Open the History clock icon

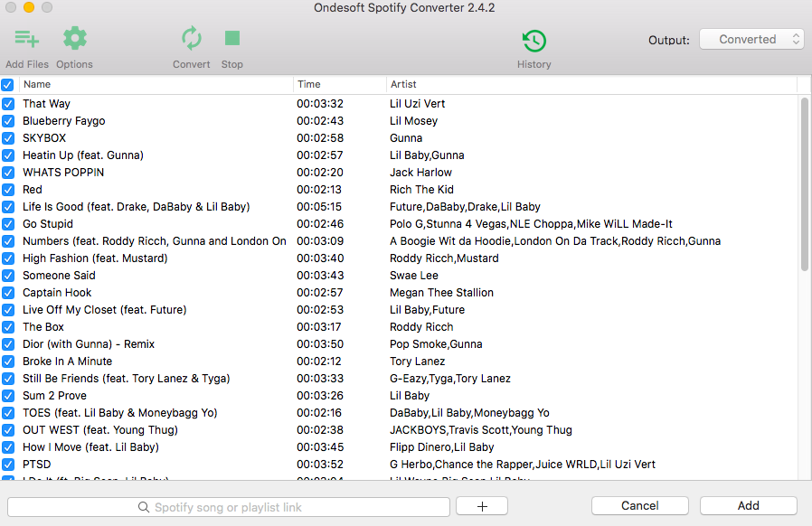click(533, 41)
